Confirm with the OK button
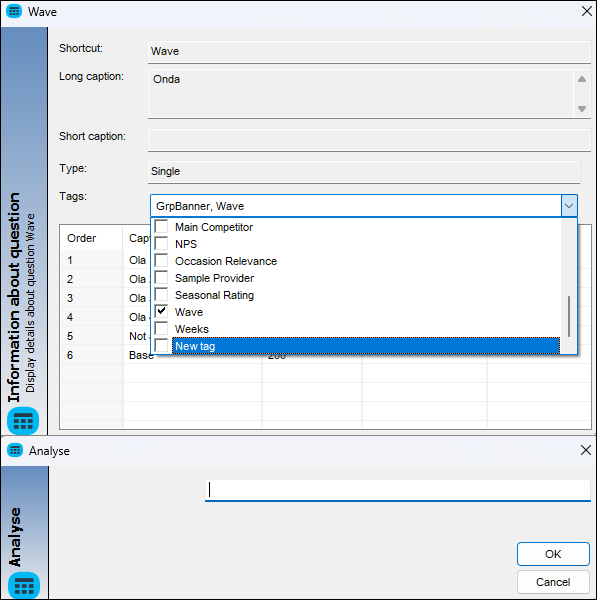The height and width of the screenshot is (600, 597). point(553,554)
